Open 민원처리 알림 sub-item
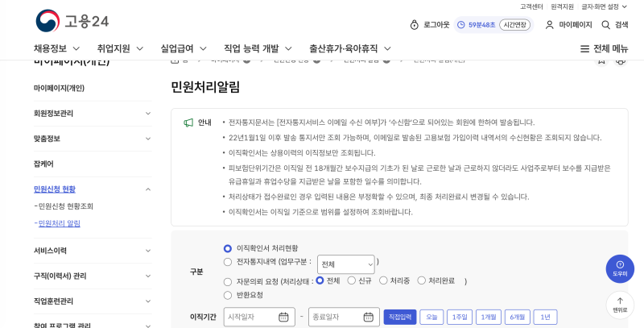The width and height of the screenshot is (644, 328). click(59, 223)
